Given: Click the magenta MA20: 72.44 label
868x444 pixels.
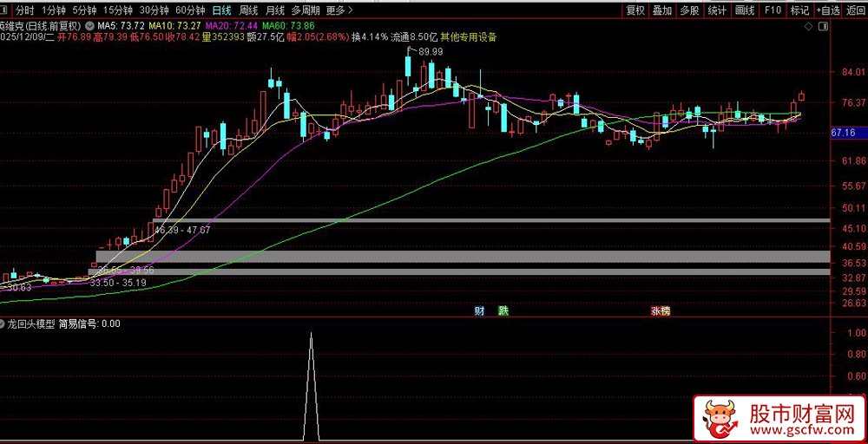Looking at the screenshot, I should [232, 26].
